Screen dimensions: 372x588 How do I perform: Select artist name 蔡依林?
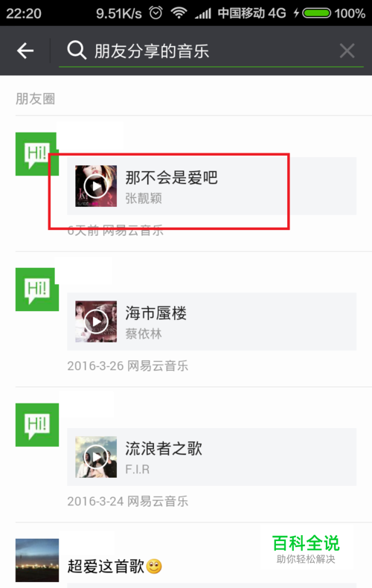click(x=144, y=333)
